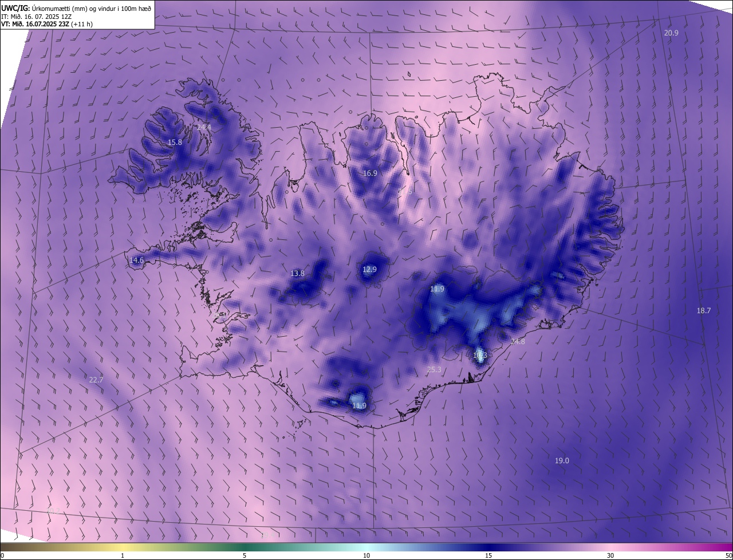
Task: Click the valid time line "VT: Mið. 16.07.2025 23Z"
Action: click(x=35, y=24)
